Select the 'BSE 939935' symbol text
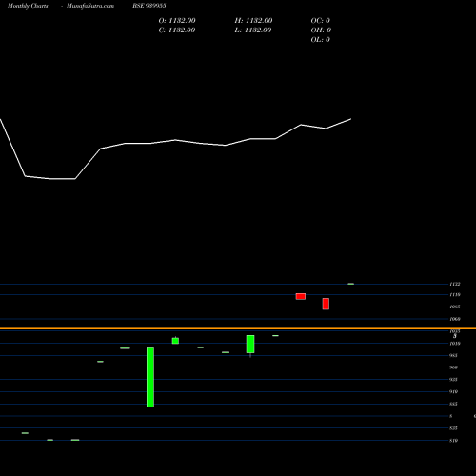The height and width of the screenshot is (476, 476). click(x=149, y=6)
